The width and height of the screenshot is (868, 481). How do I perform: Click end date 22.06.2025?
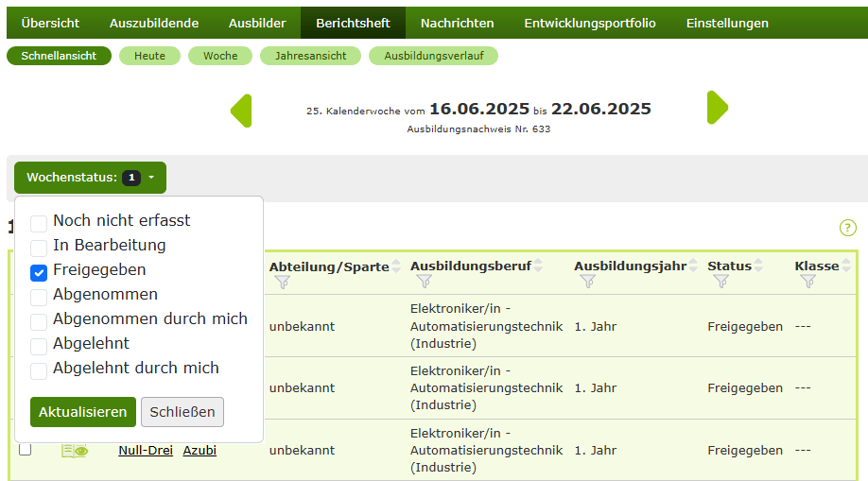coord(601,109)
